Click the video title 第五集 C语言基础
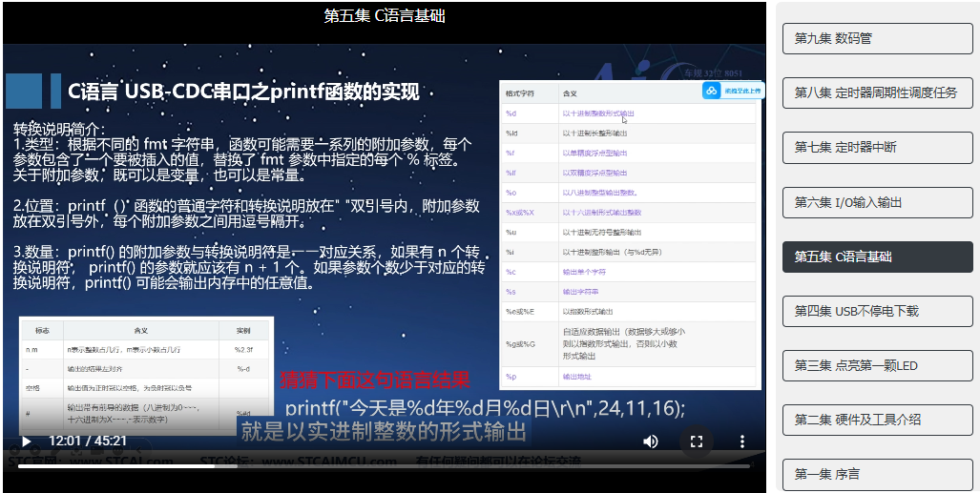 click(x=385, y=15)
